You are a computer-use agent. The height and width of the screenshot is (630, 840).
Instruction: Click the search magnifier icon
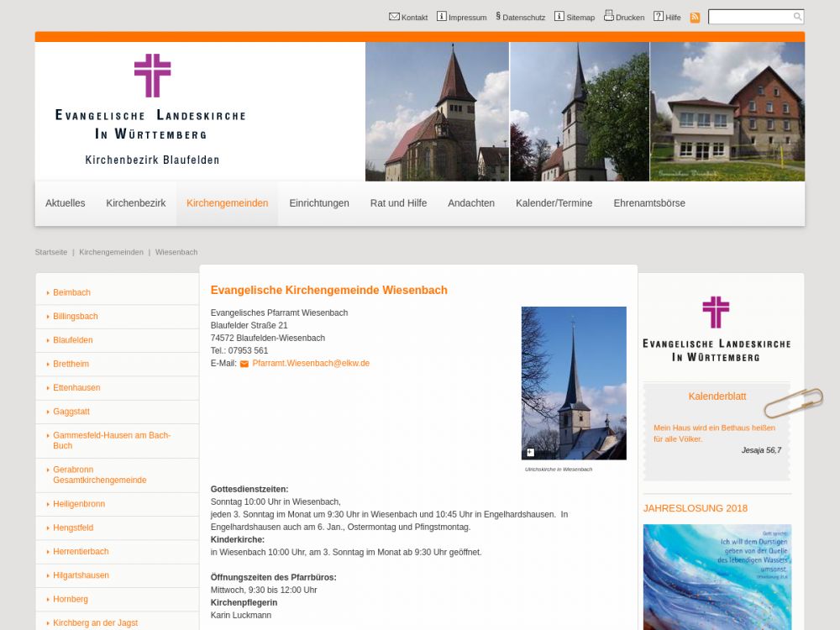[797, 17]
